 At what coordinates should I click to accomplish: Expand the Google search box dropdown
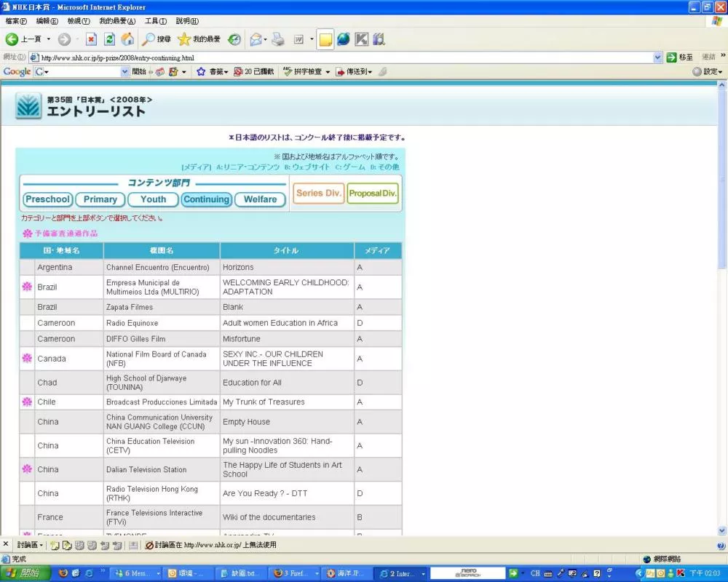pyautogui.click(x=124, y=71)
